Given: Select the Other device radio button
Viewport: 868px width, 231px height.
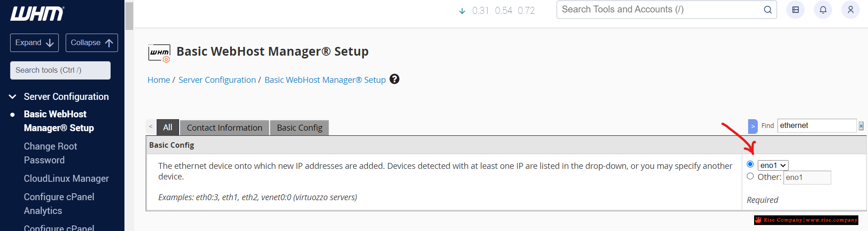Looking at the screenshot, I should (x=750, y=176).
